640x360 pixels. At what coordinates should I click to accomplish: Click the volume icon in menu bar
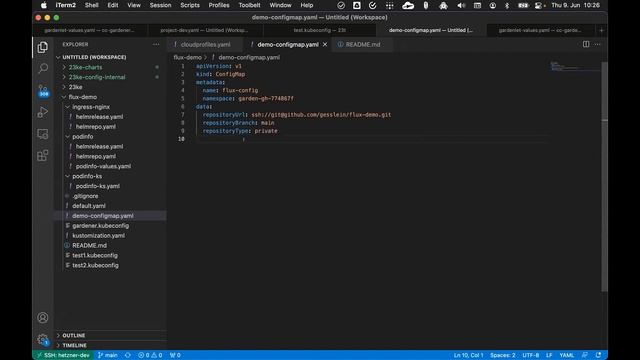(x=461, y=5)
